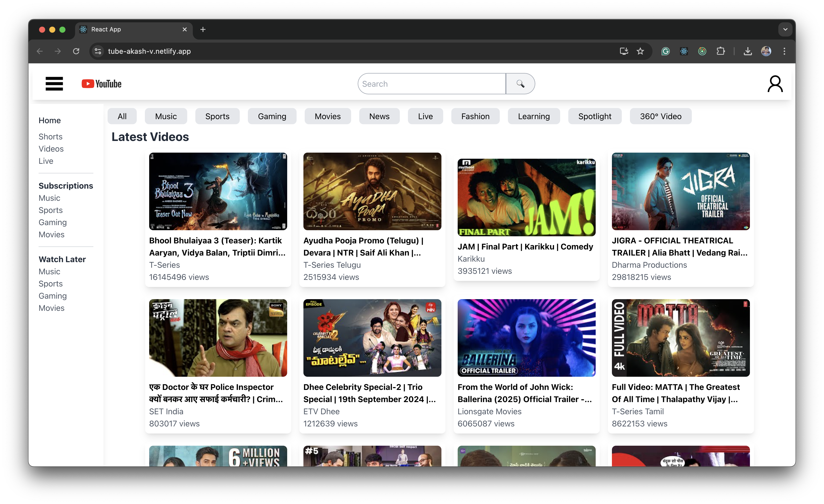
Task: Select the Live category chip
Action: click(x=425, y=116)
